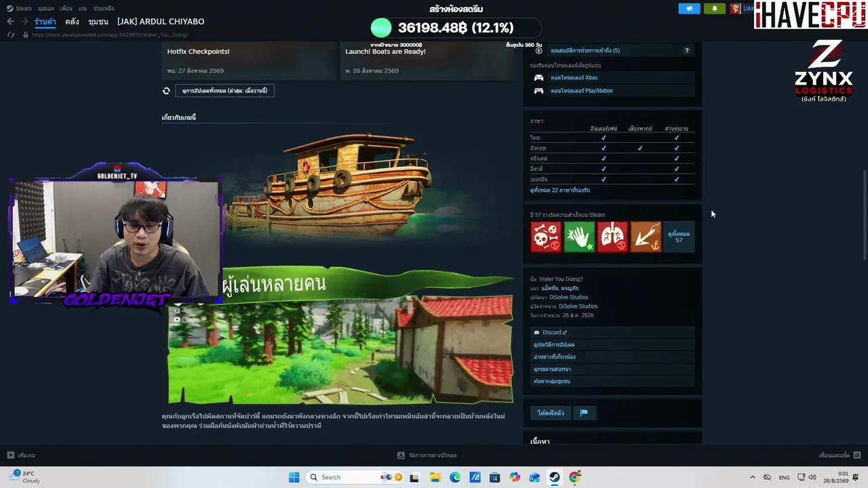This screenshot has width=868, height=488.
Task: Open the ช่วยเหลือ (Help) menu
Action: [x=104, y=9]
